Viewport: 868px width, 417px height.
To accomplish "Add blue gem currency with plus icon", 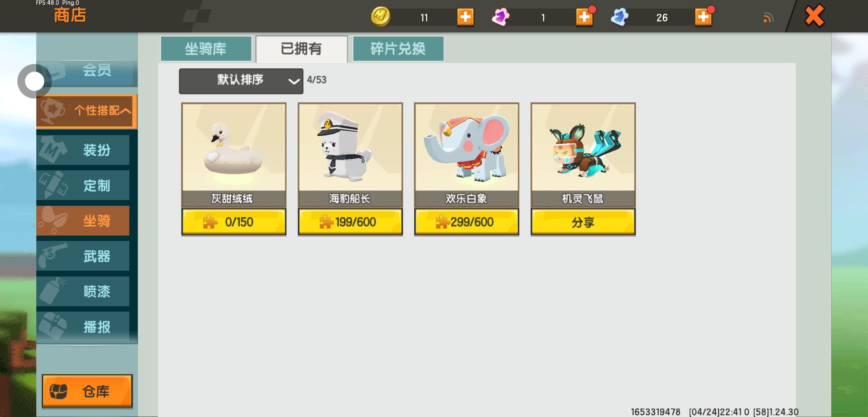I will [704, 17].
